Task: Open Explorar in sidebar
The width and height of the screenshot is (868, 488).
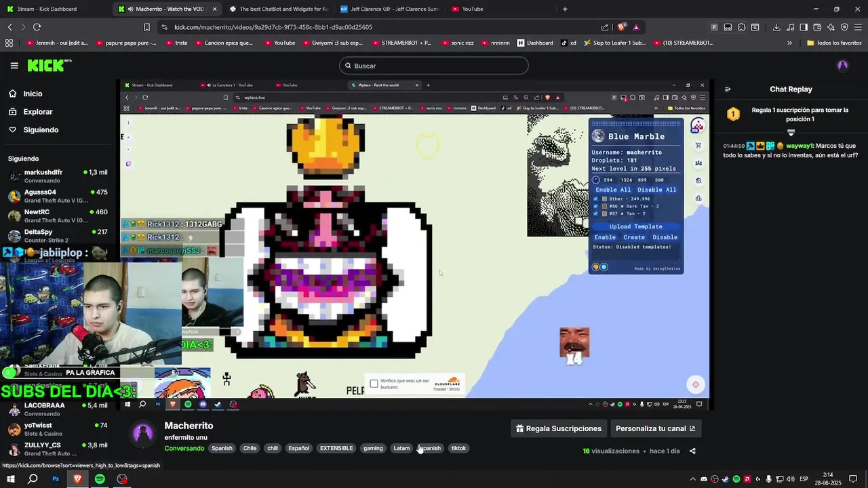Action: [x=37, y=112]
